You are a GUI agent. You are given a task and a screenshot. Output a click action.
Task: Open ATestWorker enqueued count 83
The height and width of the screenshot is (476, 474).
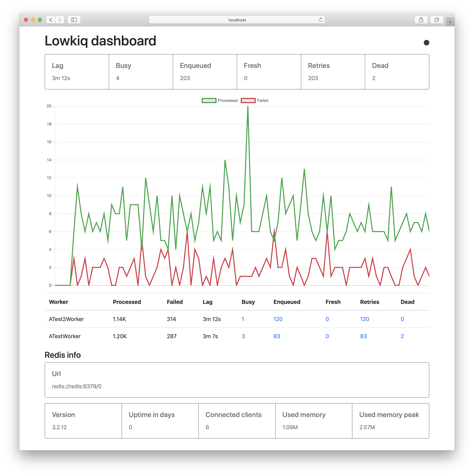click(x=277, y=336)
